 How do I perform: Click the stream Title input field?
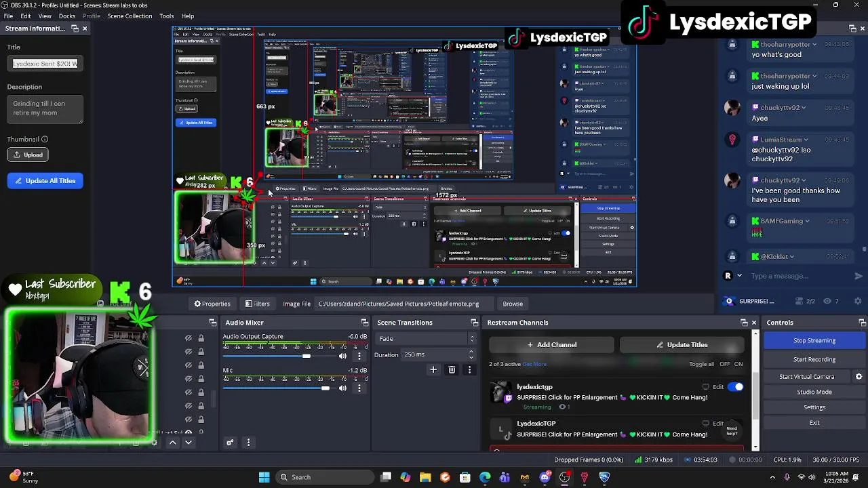coord(45,63)
